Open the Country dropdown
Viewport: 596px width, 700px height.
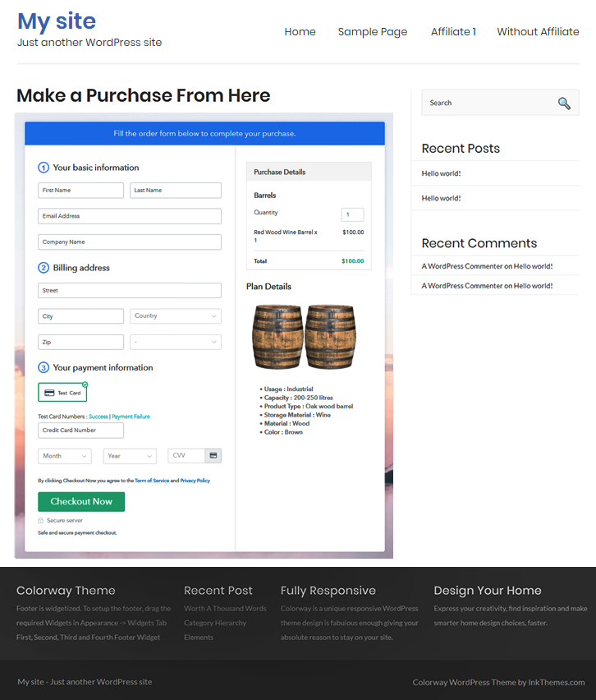tap(176, 316)
